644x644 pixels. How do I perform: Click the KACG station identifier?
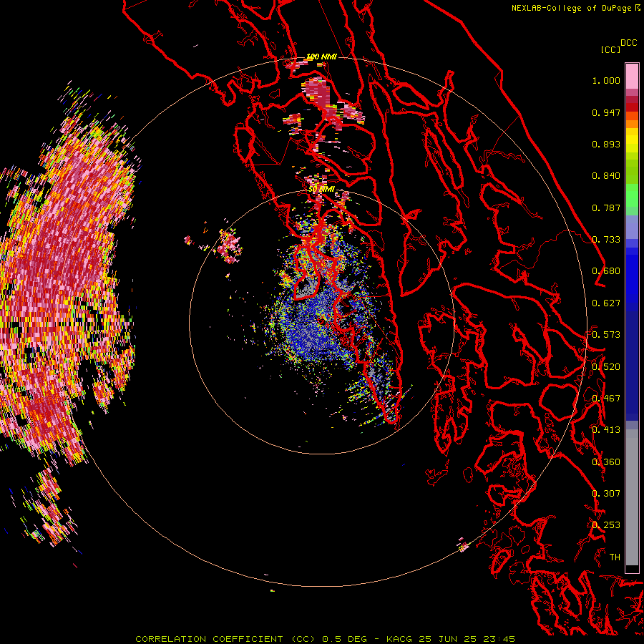pyautogui.click(x=399, y=639)
